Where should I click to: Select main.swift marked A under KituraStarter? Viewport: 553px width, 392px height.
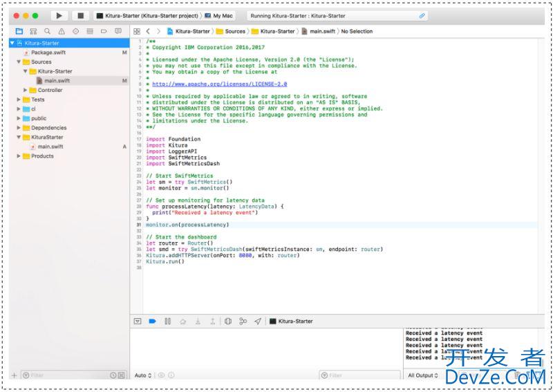point(69,147)
